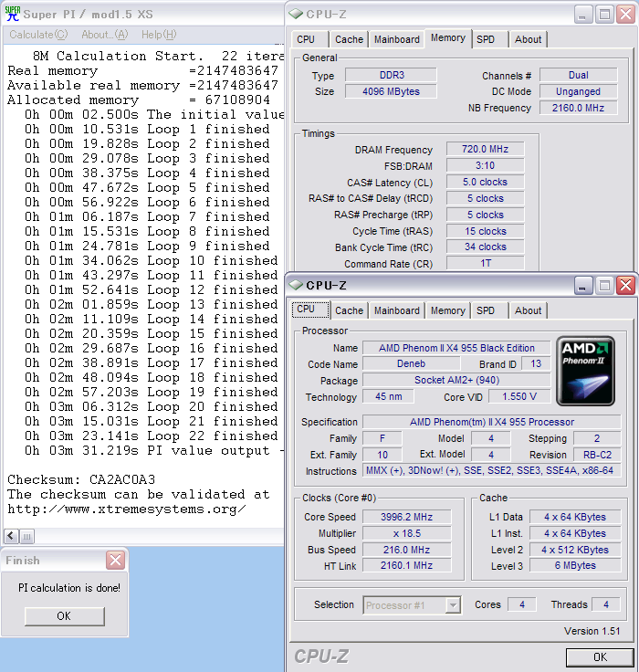Open Memory tab in lower CPU-Z window
Viewport: 639px width, 672px height.
pos(448,310)
